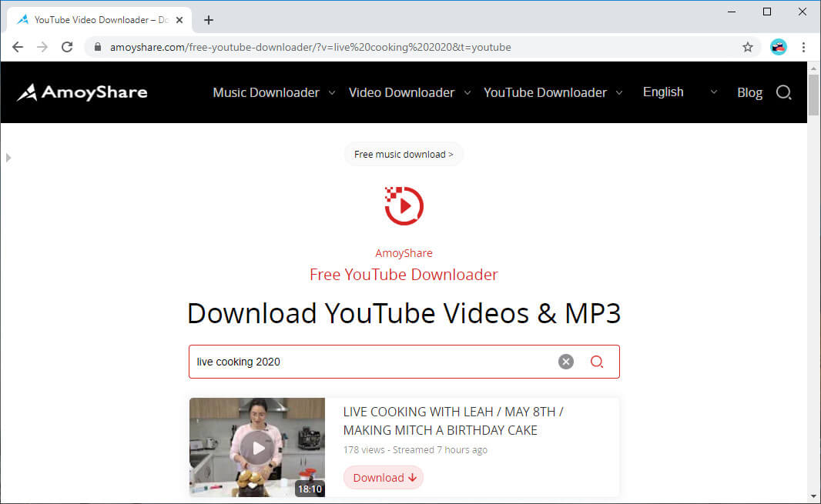Screen dimensions: 821x504
Task: Click the page vertical scrollbar thumb
Action: point(813,95)
